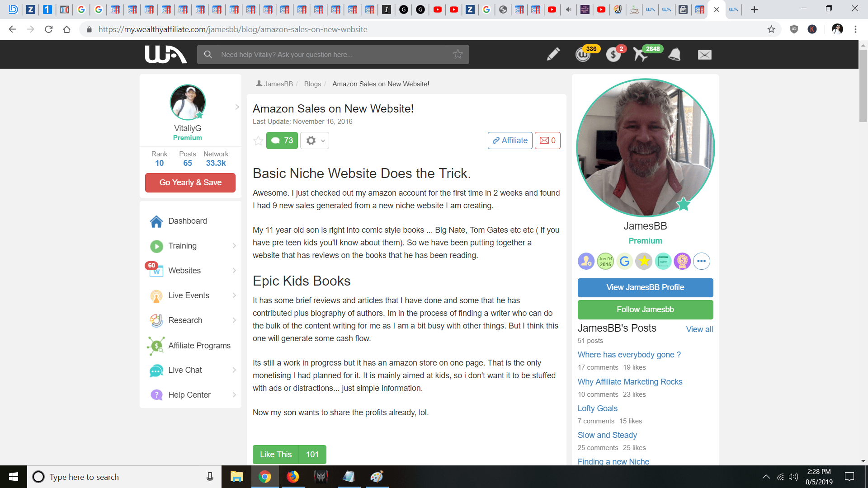This screenshot has width=868, height=488.
Task: Open the 'Where has everybody gone ?' post
Action: tap(629, 355)
